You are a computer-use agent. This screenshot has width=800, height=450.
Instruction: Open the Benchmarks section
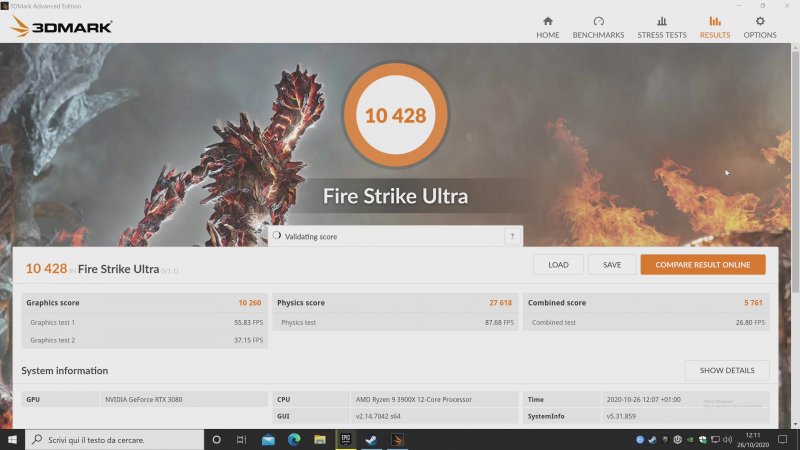[x=598, y=28]
